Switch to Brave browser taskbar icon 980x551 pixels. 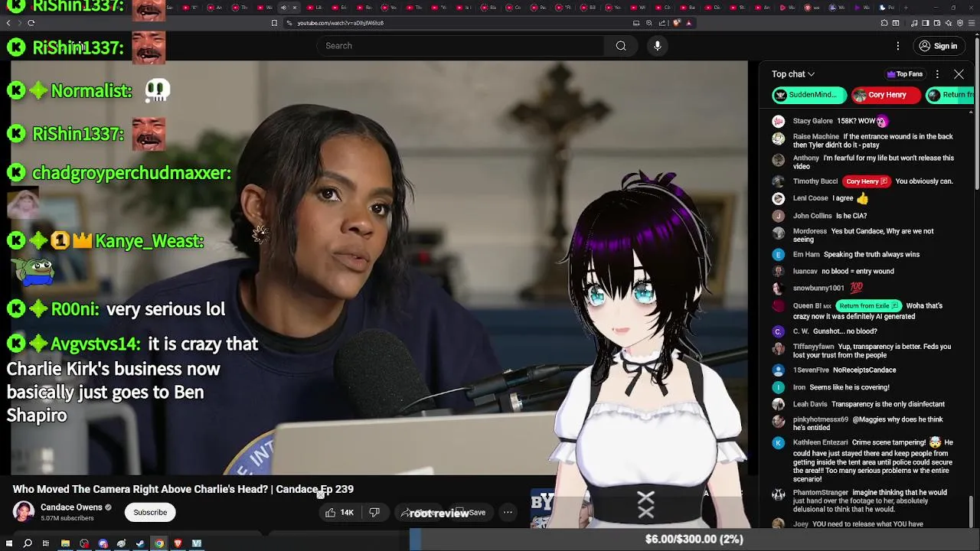click(x=178, y=543)
